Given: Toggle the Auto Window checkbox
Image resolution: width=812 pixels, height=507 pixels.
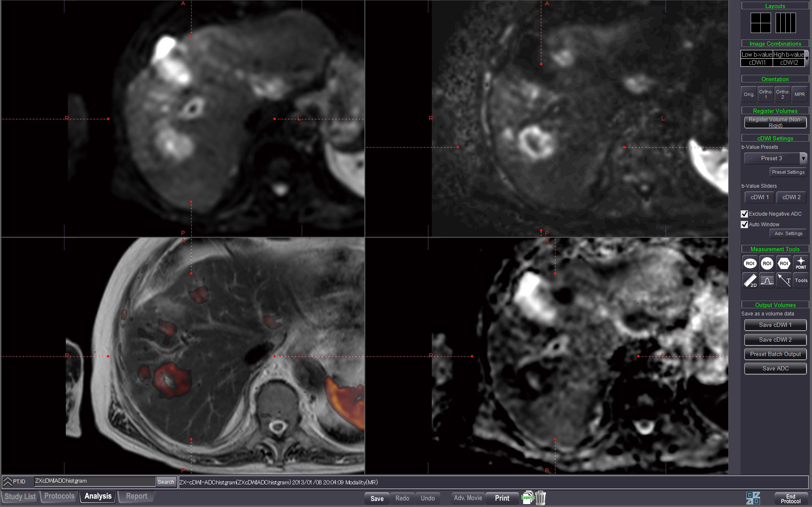Looking at the screenshot, I should (x=744, y=225).
